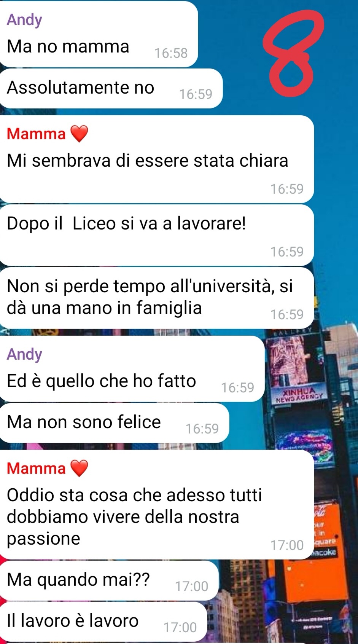Tap the first Mamma sender name
Screen dimensions: 358x644
point(36,134)
